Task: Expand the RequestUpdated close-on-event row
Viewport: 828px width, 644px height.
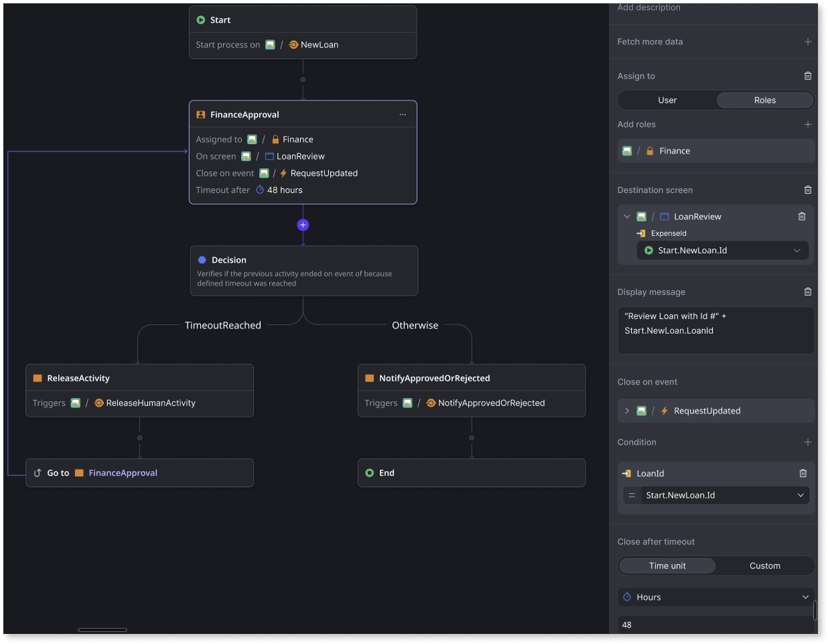Action: pyautogui.click(x=628, y=411)
